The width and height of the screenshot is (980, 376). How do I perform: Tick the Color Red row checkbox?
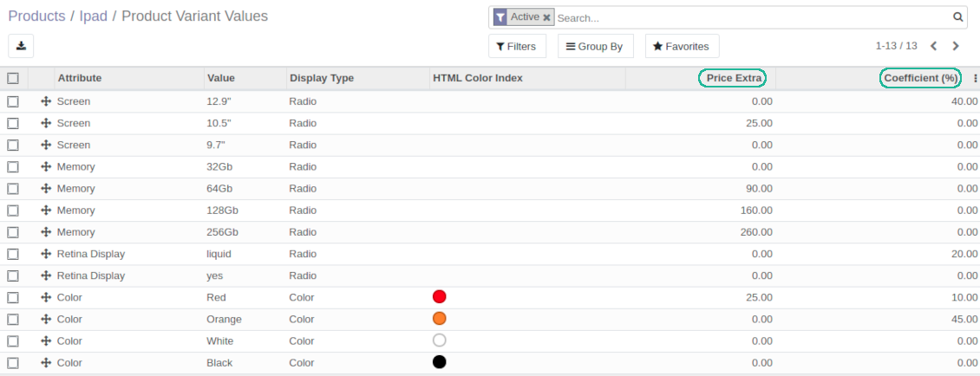tap(13, 297)
